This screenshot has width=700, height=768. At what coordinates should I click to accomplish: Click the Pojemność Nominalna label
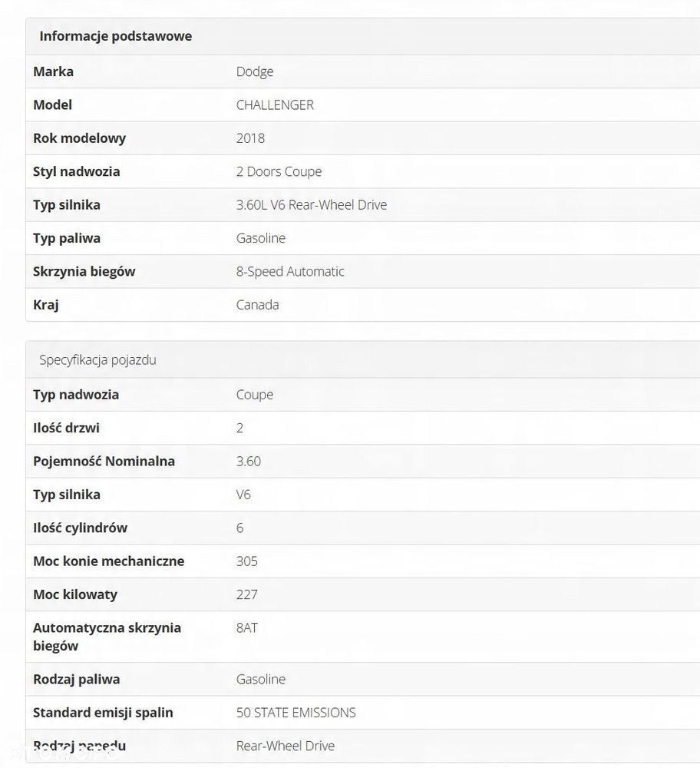104,462
